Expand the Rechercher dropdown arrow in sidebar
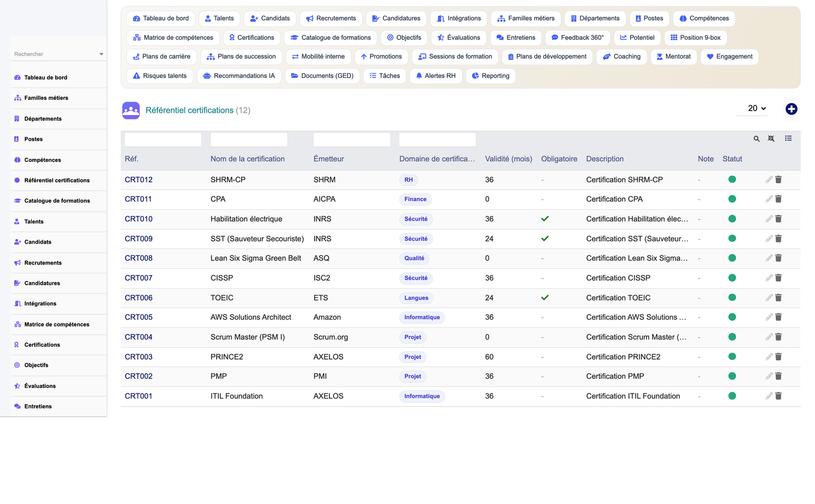Image resolution: width=815 pixels, height=504 pixels. pos(102,54)
